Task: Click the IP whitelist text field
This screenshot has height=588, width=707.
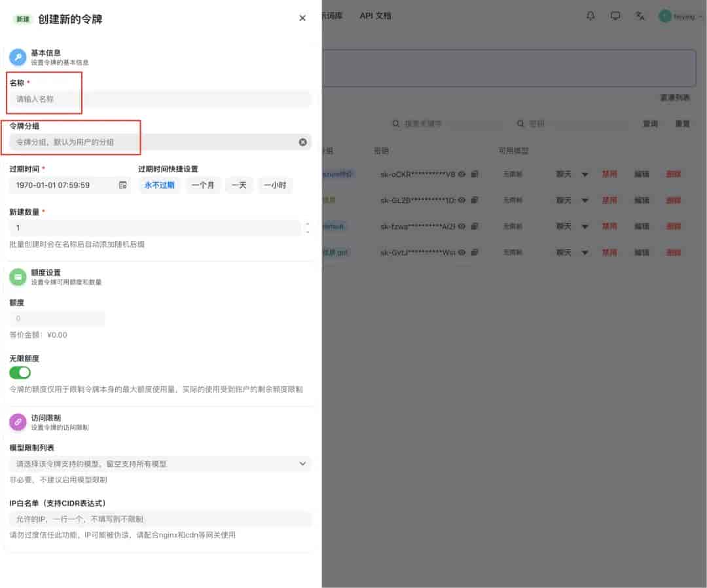Action: (160, 519)
